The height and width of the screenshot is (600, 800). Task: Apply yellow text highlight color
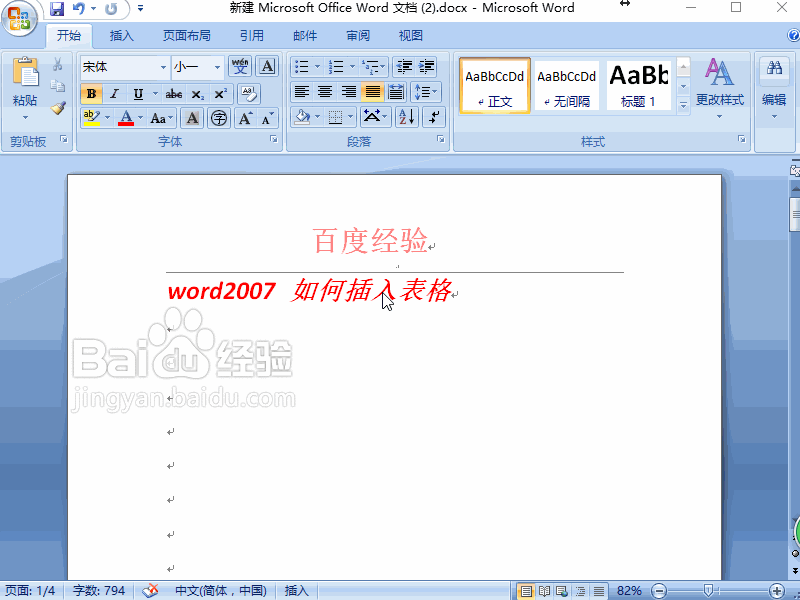tap(92, 118)
